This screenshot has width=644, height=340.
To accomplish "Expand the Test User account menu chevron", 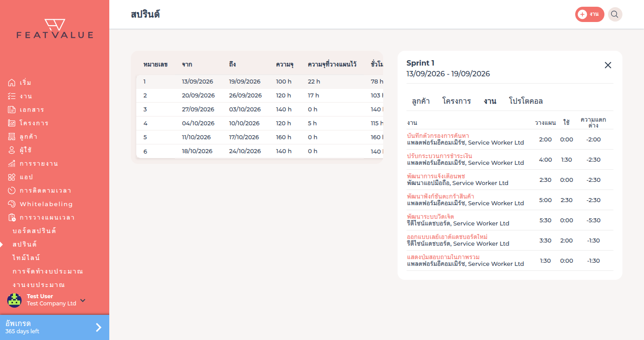I will tap(83, 300).
